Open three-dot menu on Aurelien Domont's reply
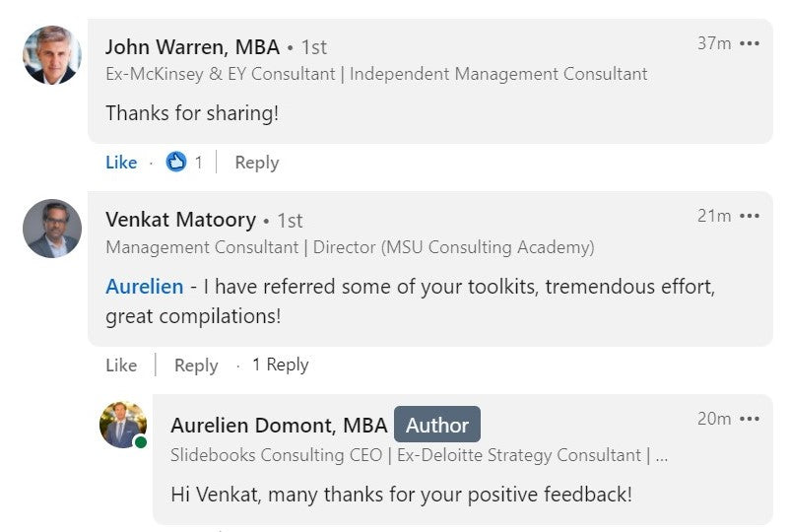 click(750, 419)
